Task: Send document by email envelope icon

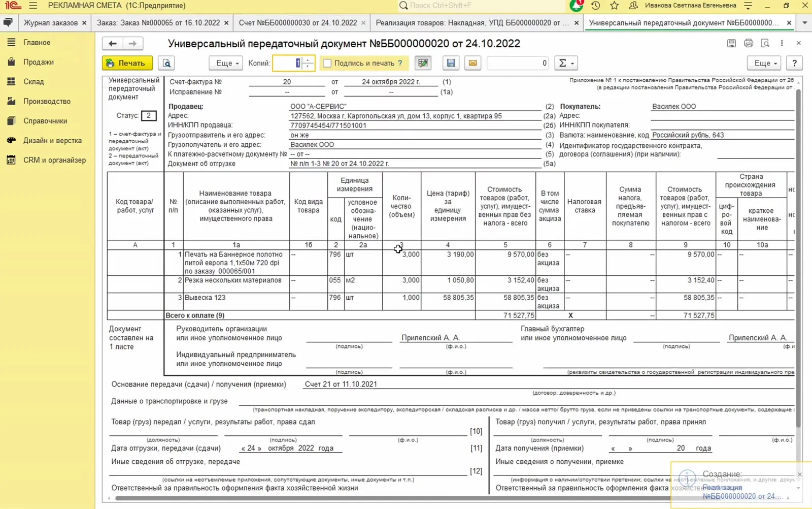Action: click(x=472, y=63)
